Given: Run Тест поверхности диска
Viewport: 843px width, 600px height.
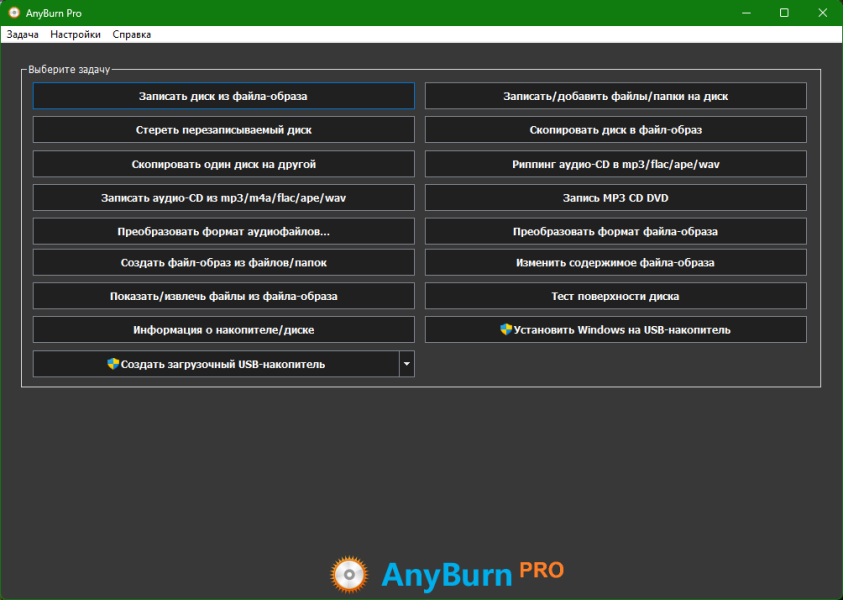Looking at the screenshot, I should point(615,296).
